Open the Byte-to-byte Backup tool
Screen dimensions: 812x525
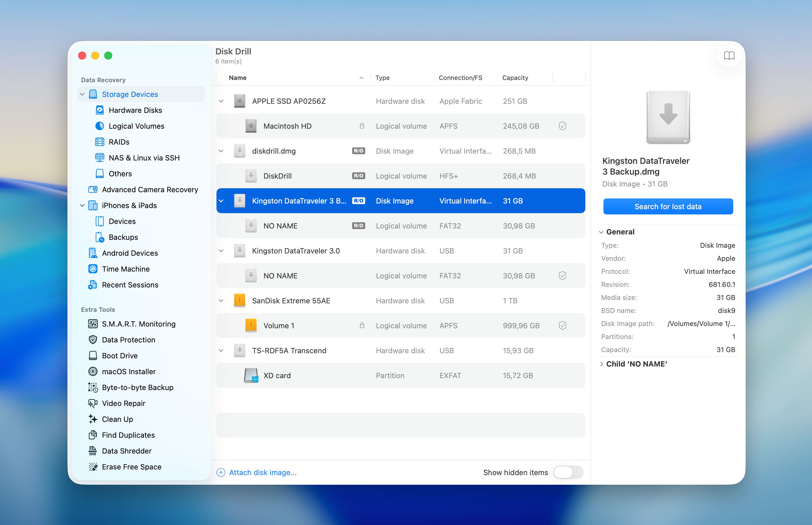(141, 388)
